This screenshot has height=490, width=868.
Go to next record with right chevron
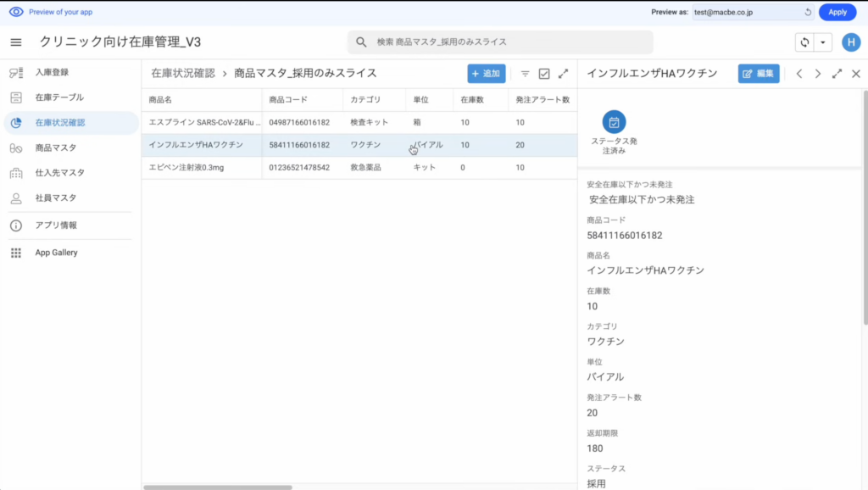coord(817,74)
